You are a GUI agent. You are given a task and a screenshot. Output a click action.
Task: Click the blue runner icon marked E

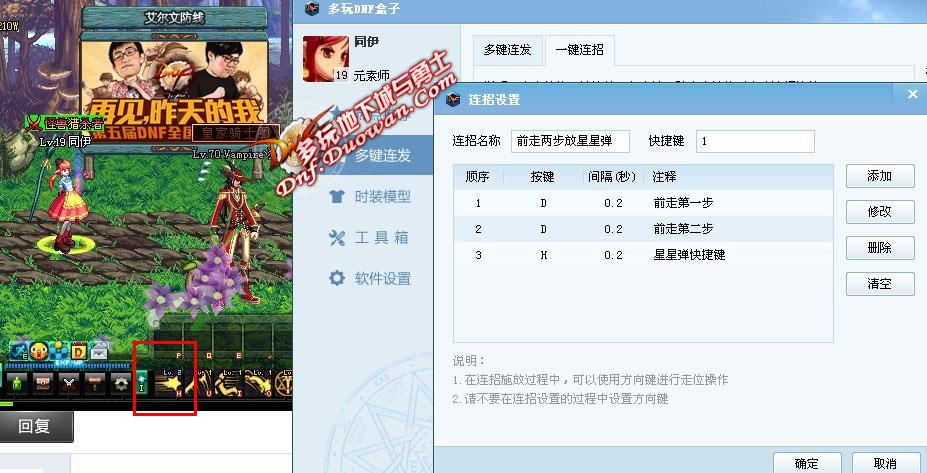[x=19, y=352]
